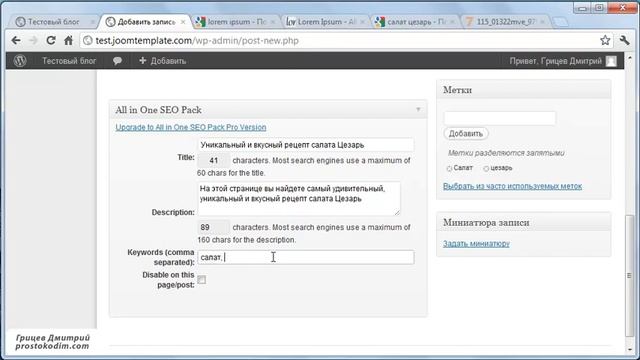Close the Тестовый блог tab
This screenshot has width=640, height=360.
[x=92, y=22]
